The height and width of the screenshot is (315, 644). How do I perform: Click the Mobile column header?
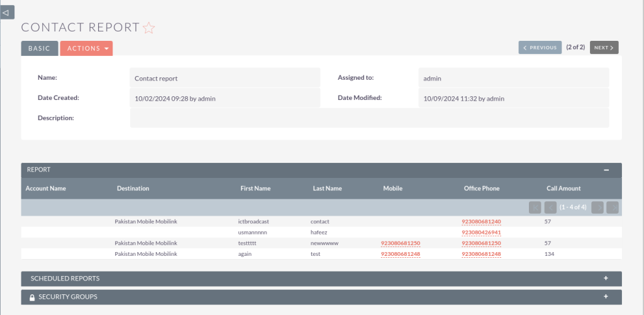[392, 189]
